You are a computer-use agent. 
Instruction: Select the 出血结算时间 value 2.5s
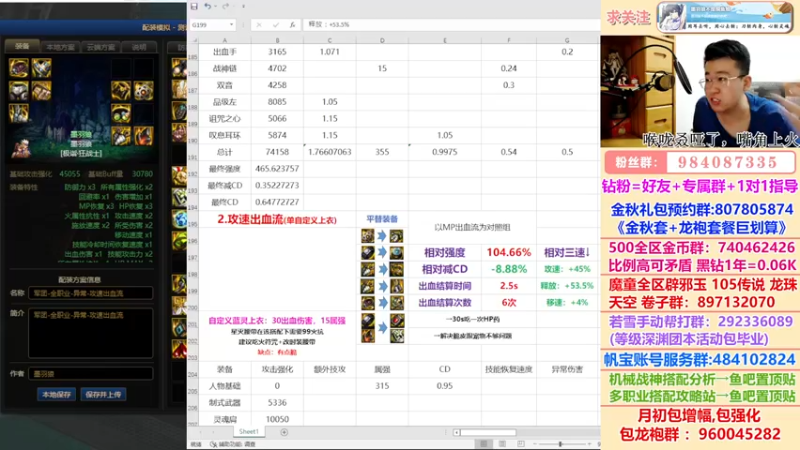click(x=509, y=286)
